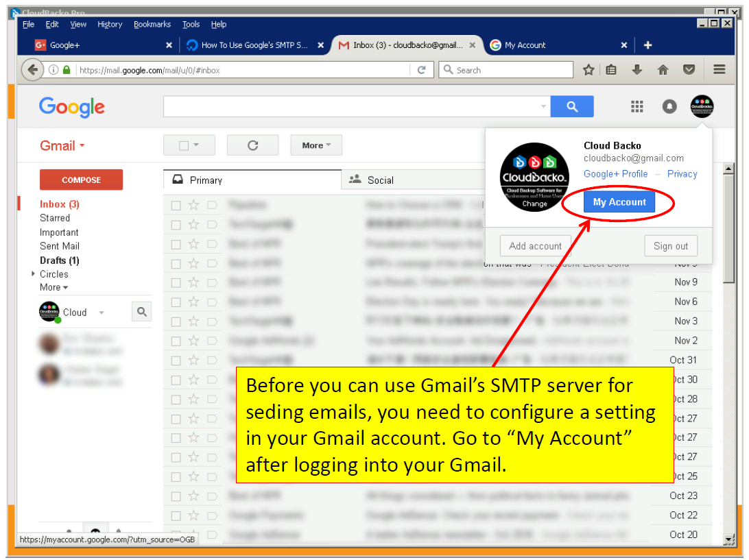The image size is (749, 560).
Task: Go back with the browser back arrow
Action: point(32,70)
